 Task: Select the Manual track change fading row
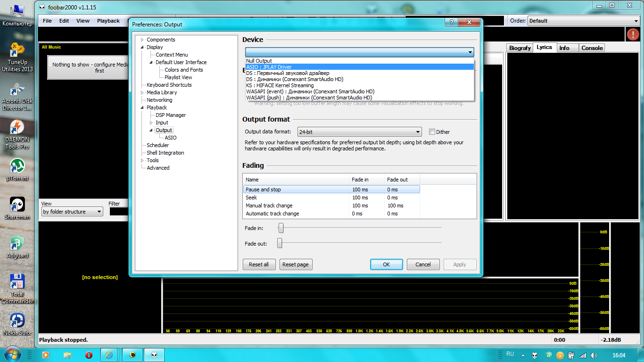(269, 206)
